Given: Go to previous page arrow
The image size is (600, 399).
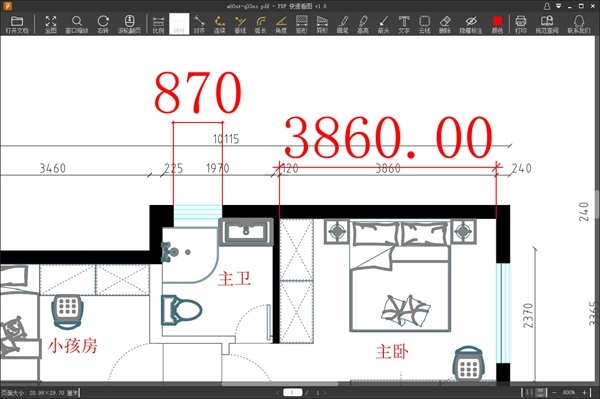Looking at the screenshot, I should pos(277,392).
